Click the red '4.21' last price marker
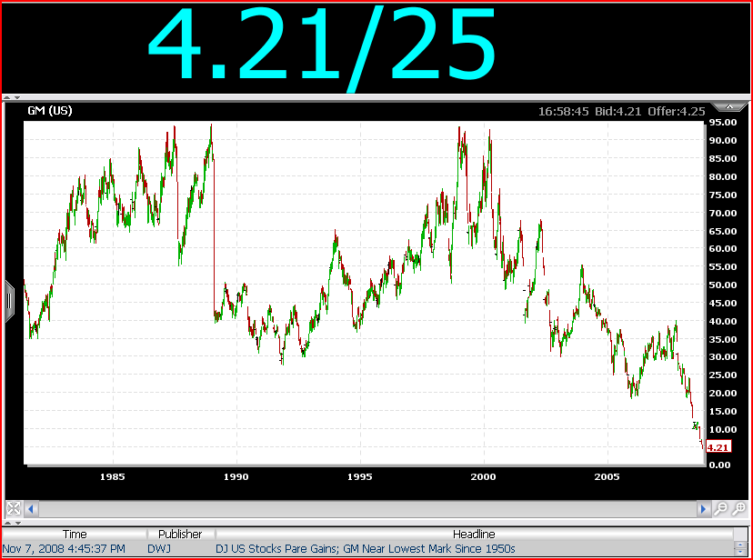Screen dimensions: 753x560 click(x=718, y=447)
